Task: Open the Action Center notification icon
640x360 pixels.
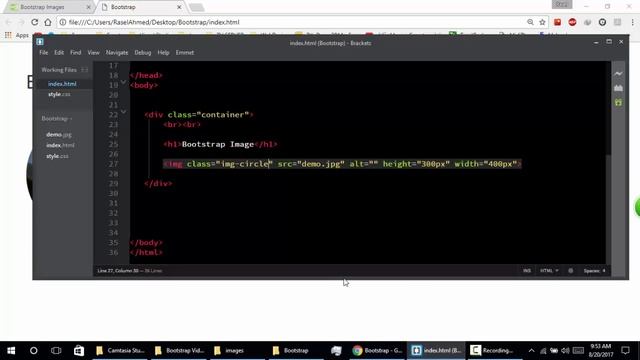Action: pos(625,351)
